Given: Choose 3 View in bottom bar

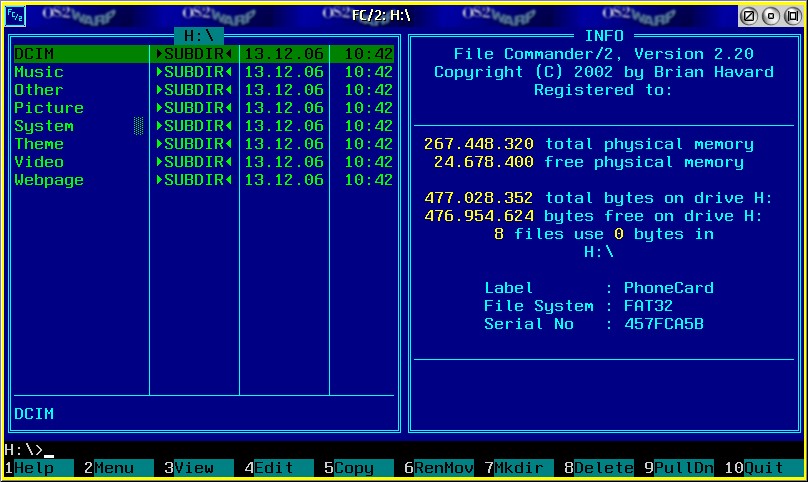Looking at the screenshot, I should tap(198, 468).
